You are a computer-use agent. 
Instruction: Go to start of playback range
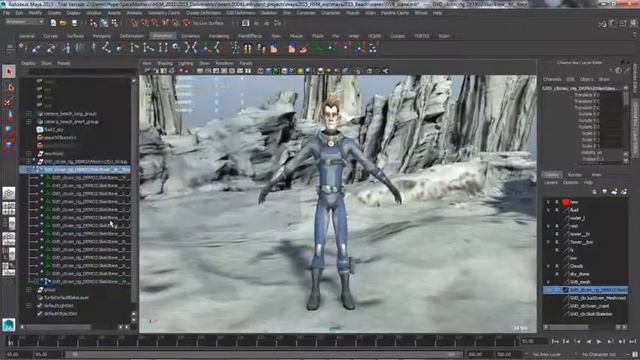(555, 341)
